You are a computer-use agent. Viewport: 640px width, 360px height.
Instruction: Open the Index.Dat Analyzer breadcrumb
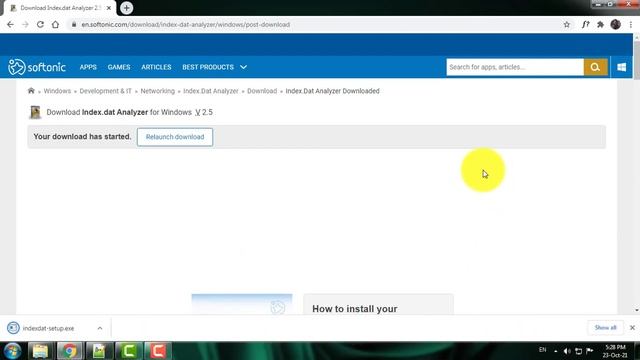click(211, 91)
